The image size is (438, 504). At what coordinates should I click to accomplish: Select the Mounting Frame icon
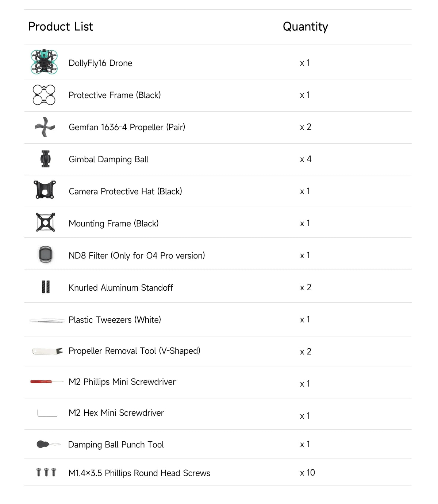pyautogui.click(x=46, y=222)
